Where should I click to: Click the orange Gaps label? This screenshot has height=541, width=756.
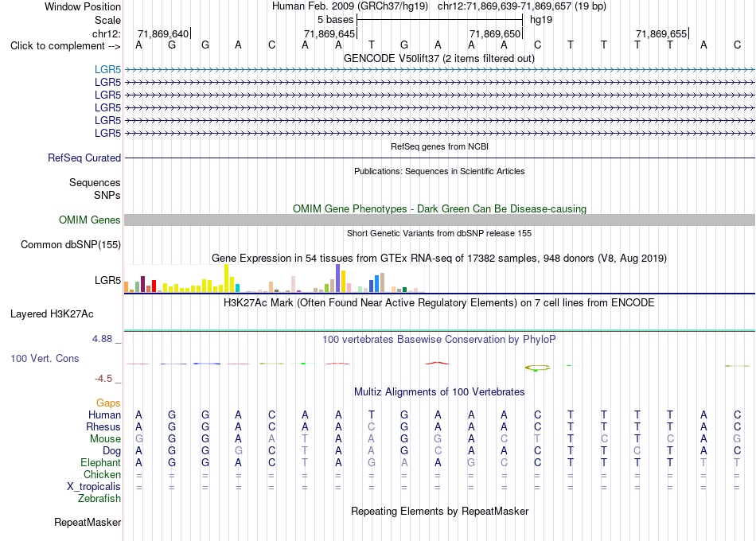point(108,403)
